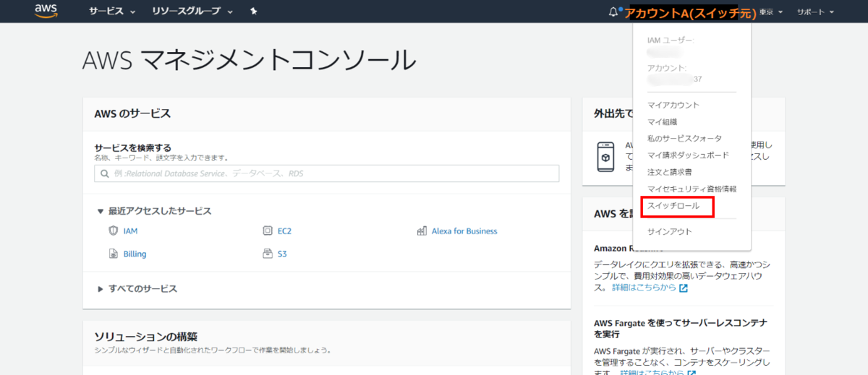Follow 詳細はこちらから link under Redshift text
Screen dimensions: 868x375
click(x=644, y=288)
